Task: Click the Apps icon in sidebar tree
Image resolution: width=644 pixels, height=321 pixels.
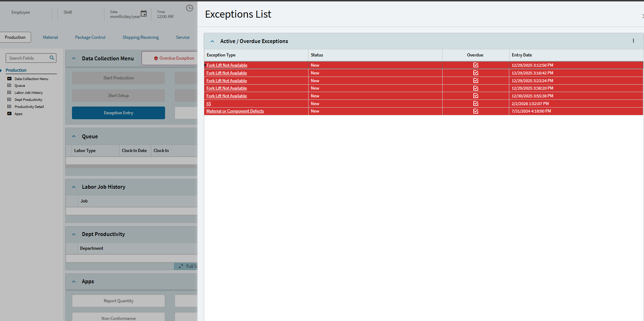Action: 10,114
